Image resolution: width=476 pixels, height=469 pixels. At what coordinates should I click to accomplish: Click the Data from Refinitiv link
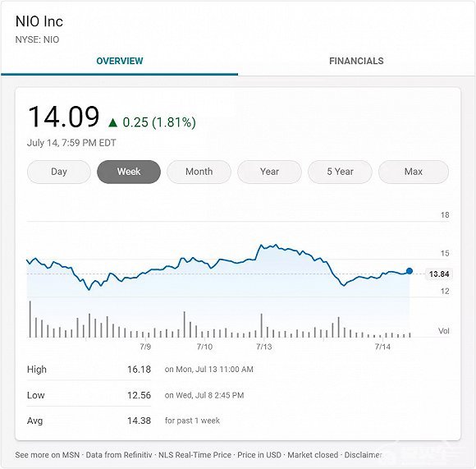[119, 455]
